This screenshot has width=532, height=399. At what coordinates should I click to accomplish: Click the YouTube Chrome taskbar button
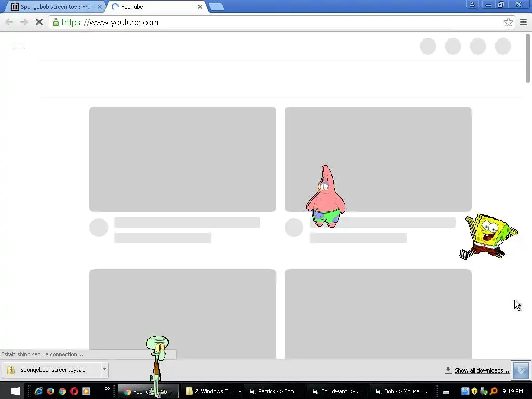tap(148, 391)
